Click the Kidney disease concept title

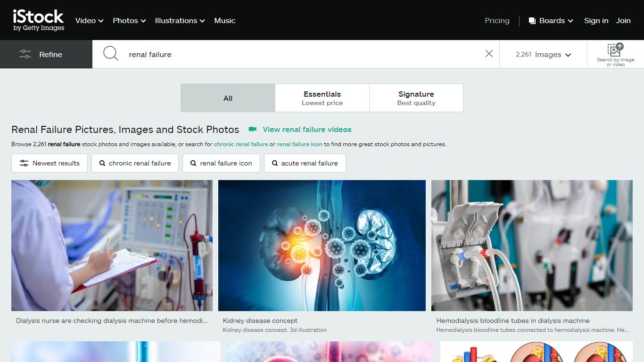(260, 321)
